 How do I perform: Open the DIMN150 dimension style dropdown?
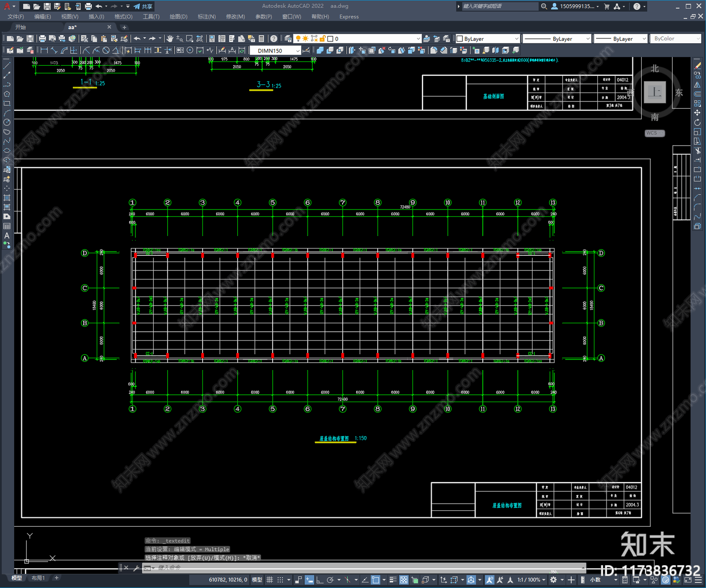(275, 51)
